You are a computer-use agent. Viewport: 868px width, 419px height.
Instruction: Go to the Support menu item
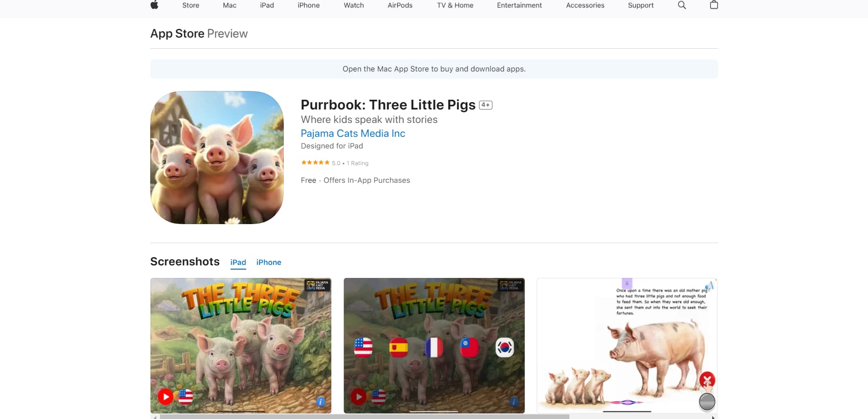640,6
